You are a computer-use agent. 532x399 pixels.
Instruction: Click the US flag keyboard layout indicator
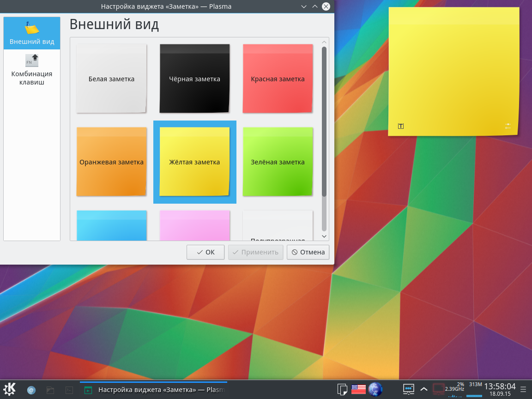coord(358,389)
